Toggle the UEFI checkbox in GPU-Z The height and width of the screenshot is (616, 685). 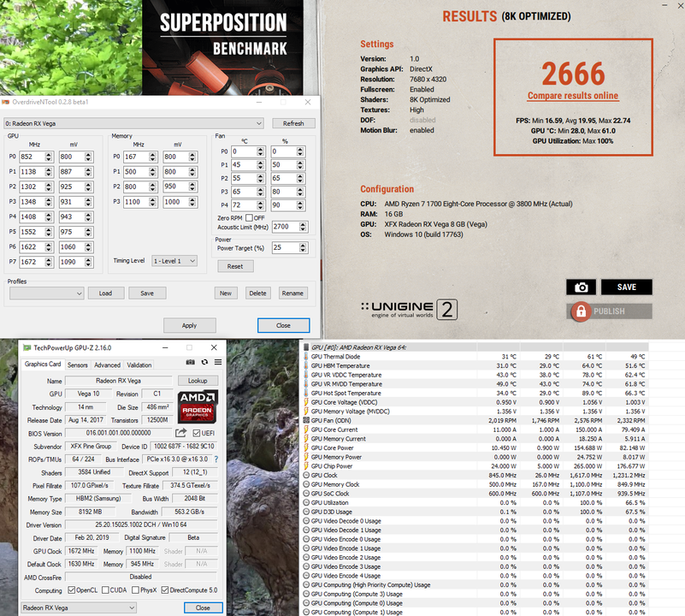pyautogui.click(x=197, y=433)
